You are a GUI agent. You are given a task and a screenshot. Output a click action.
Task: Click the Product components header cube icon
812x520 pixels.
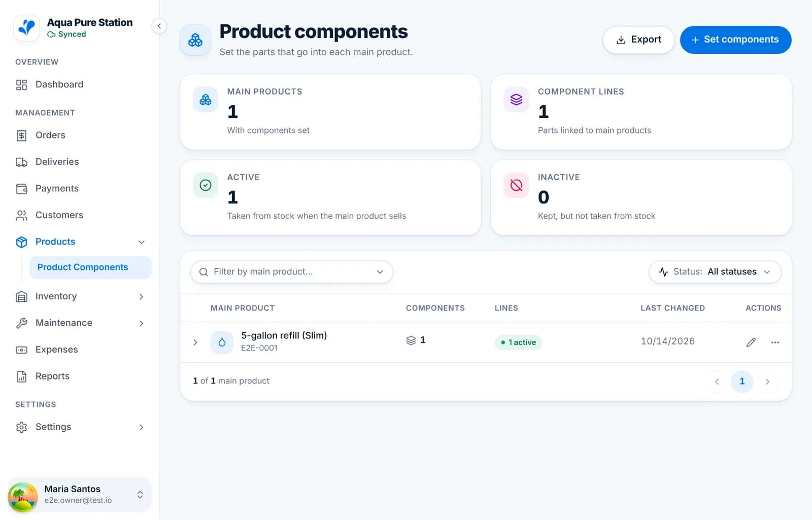click(x=195, y=40)
